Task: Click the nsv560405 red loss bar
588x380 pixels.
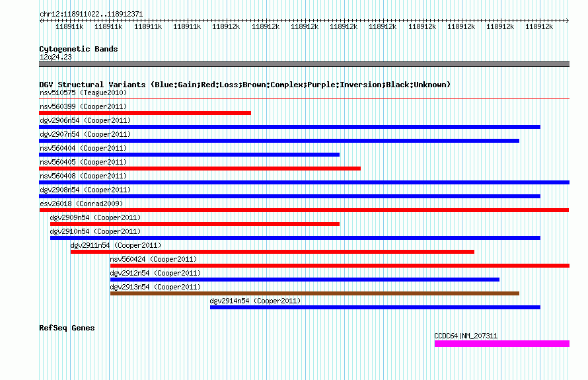Action: pyautogui.click(x=200, y=169)
